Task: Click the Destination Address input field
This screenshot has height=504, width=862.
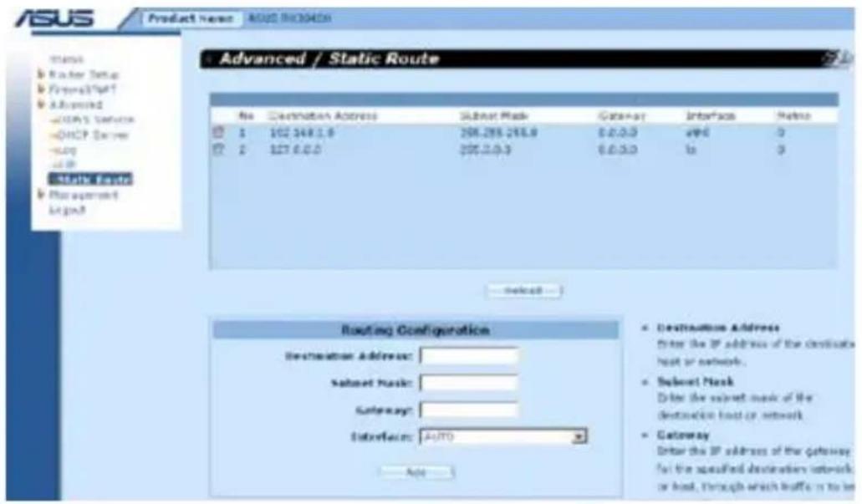Action: click(469, 356)
